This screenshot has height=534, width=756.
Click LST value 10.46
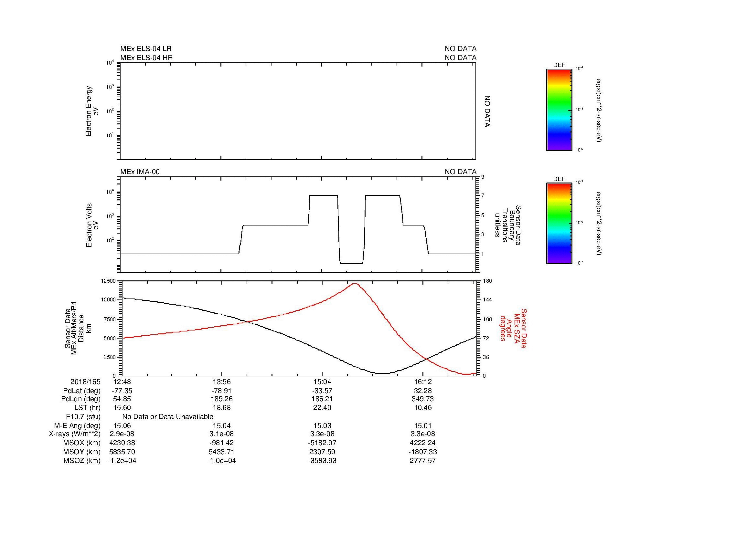click(423, 408)
